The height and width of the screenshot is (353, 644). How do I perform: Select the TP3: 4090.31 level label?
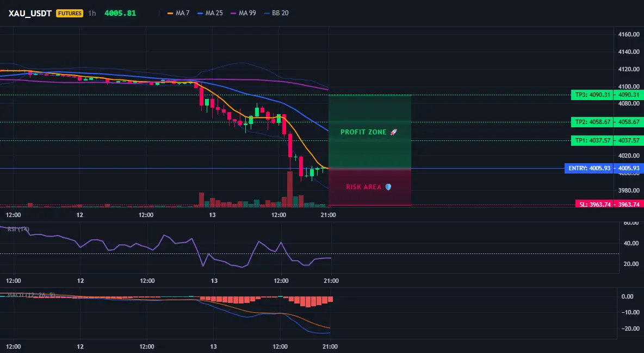592,95
